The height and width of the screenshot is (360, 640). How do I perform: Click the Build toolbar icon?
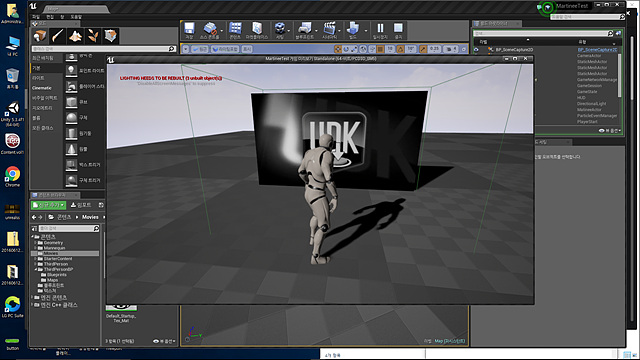pyautogui.click(x=353, y=30)
